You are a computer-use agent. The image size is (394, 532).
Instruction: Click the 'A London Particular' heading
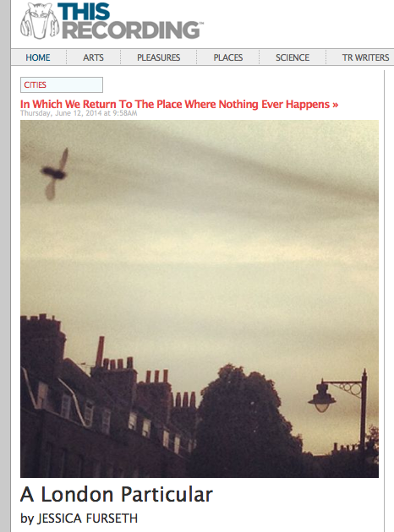(x=117, y=494)
